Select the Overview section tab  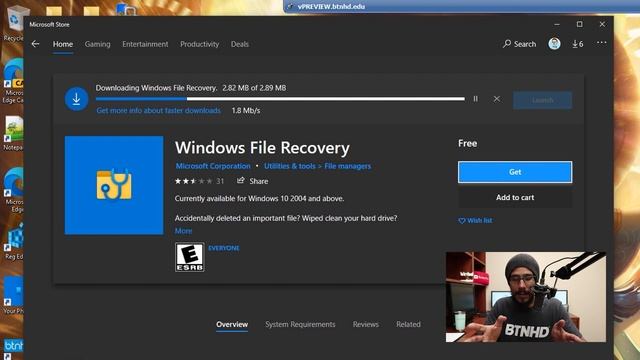pyautogui.click(x=232, y=324)
